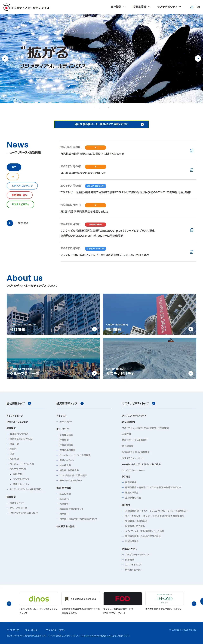Open サイトマップ footer link
This screenshot has height=644, width=203.
(x=13, y=630)
